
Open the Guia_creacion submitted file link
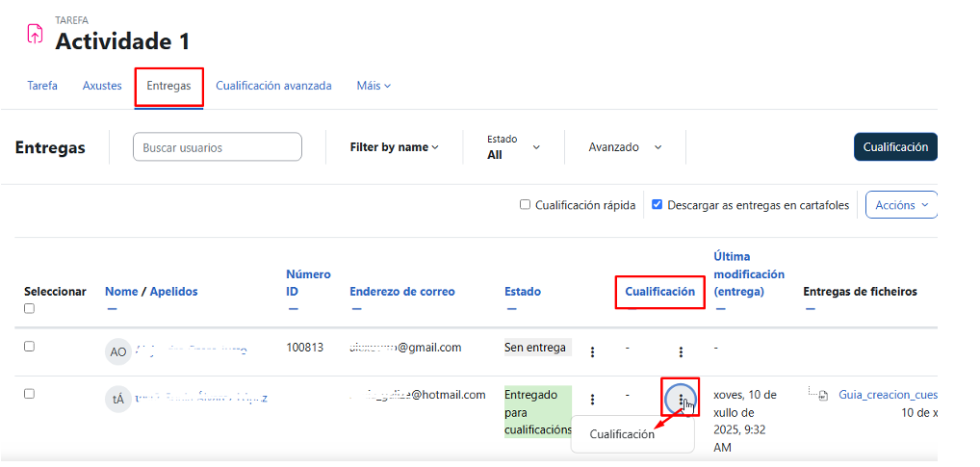tap(887, 395)
